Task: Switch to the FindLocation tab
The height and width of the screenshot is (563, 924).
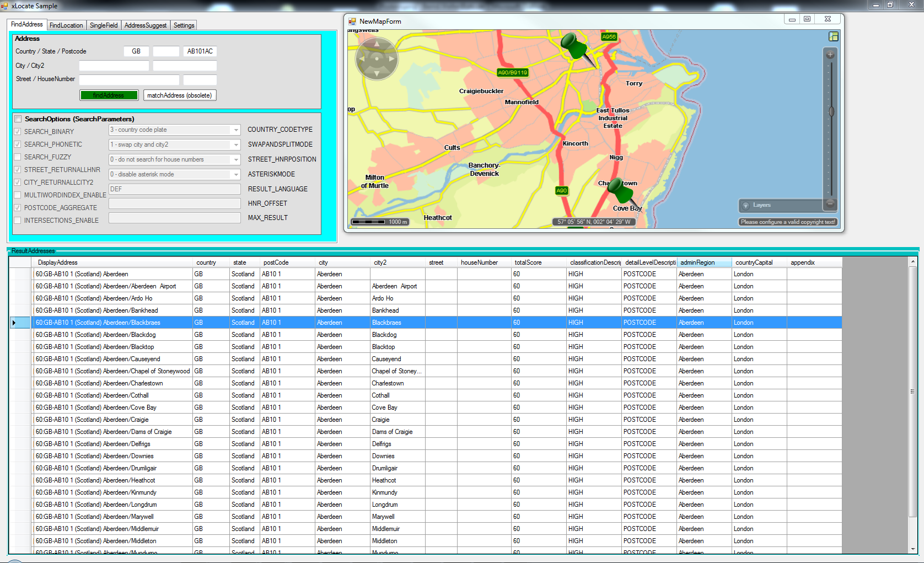Action: [66, 25]
